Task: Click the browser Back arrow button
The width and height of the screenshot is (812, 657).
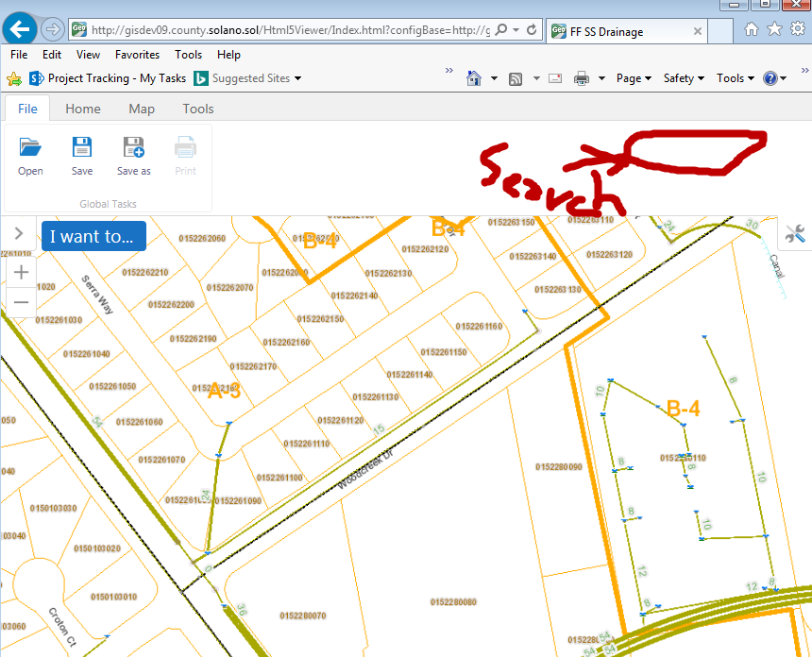Action: pos(19,29)
